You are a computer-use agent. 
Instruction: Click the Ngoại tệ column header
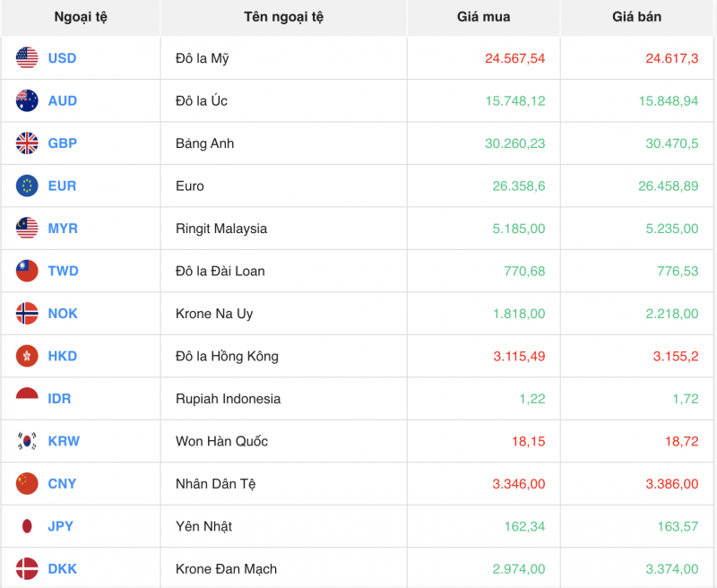click(80, 17)
